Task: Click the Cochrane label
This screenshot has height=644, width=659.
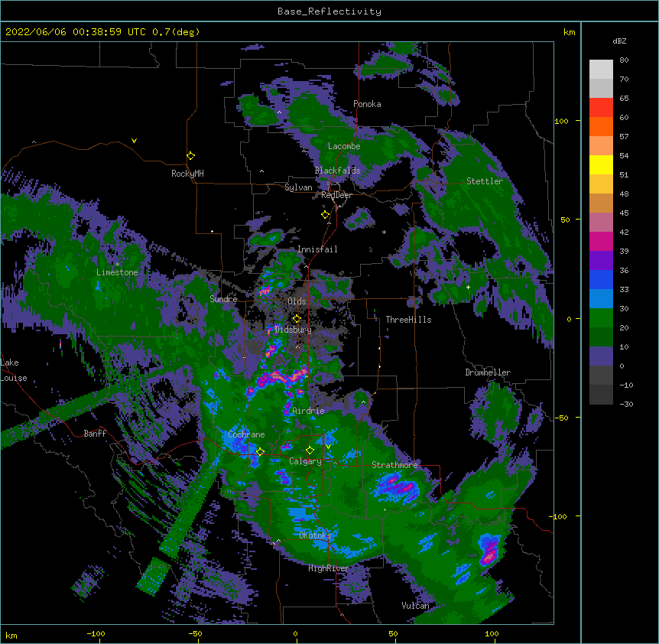Action: 246,434
